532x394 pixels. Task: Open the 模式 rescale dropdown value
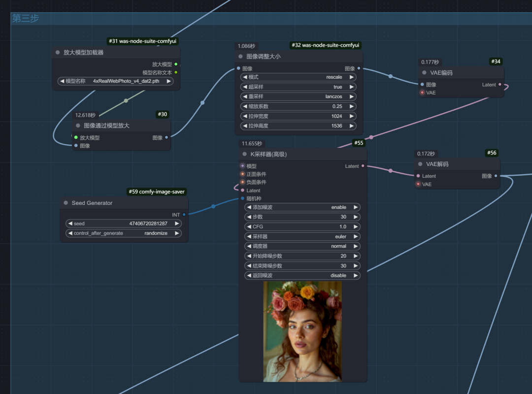point(334,77)
